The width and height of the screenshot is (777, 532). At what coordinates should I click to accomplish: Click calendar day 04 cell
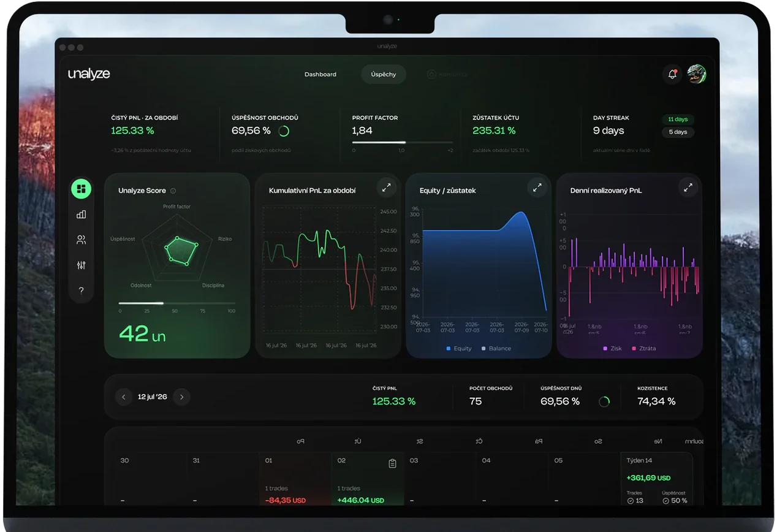coord(512,479)
